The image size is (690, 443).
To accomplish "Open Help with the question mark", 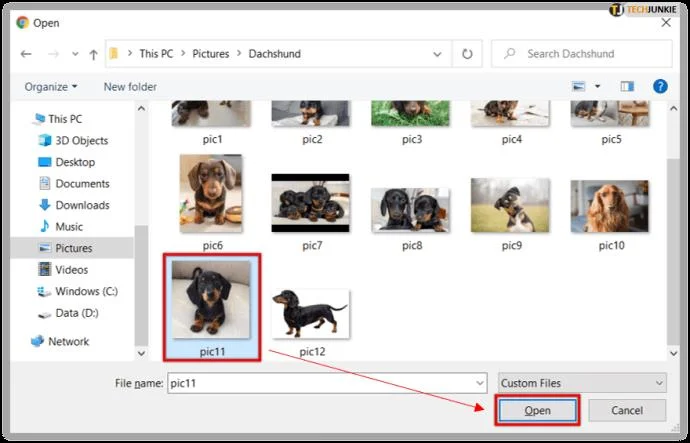I will (x=660, y=86).
